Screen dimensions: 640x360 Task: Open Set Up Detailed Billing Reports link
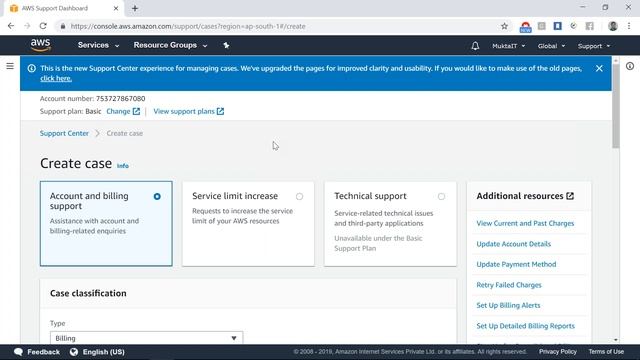coord(525,326)
